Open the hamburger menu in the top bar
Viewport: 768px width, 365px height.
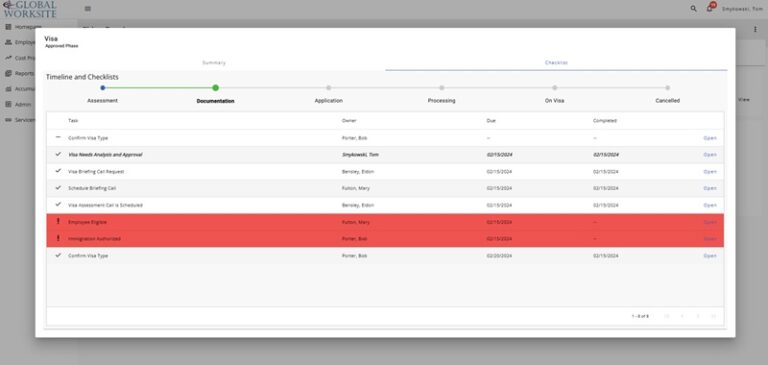point(88,8)
